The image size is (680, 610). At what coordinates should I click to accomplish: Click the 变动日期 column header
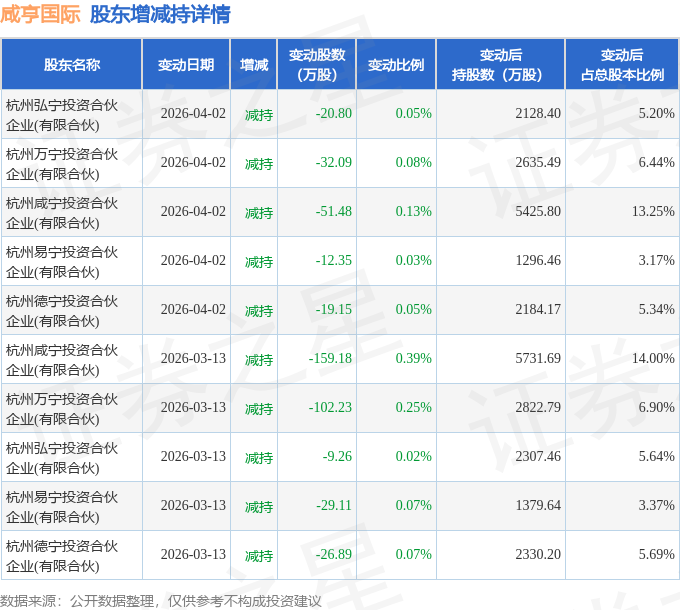[x=186, y=65]
